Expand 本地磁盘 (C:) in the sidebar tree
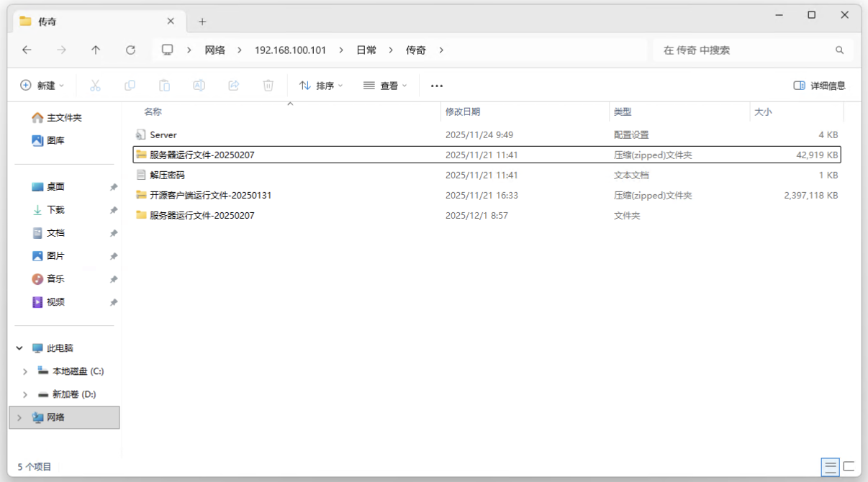The image size is (868, 482). (x=24, y=371)
